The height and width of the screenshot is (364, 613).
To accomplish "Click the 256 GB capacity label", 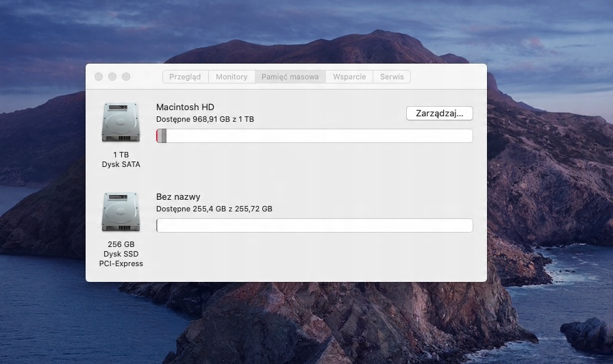I will tap(121, 244).
